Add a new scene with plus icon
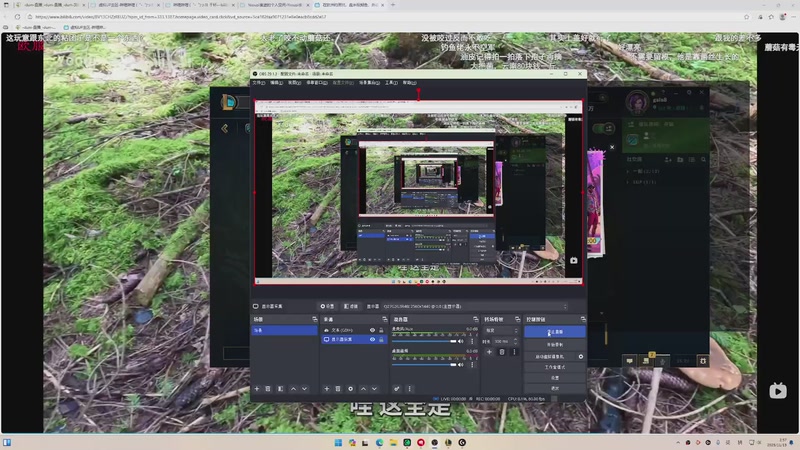800x450 pixels. point(257,388)
